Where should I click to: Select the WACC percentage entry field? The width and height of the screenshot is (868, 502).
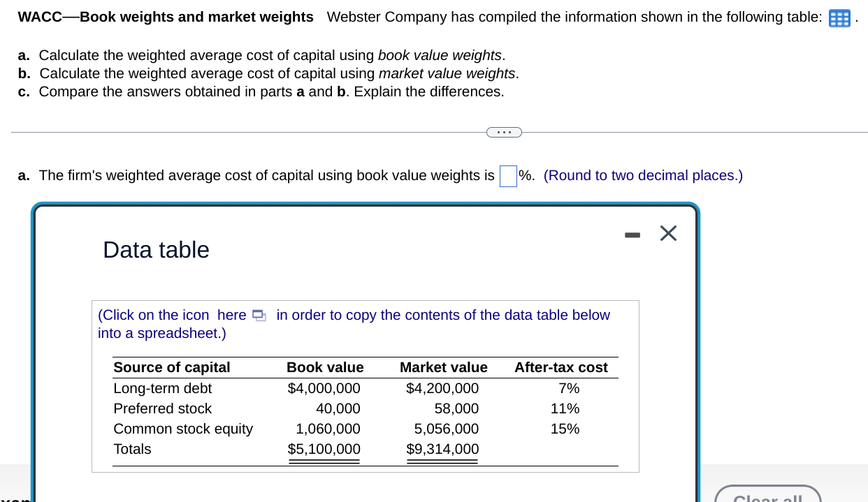coord(508,176)
